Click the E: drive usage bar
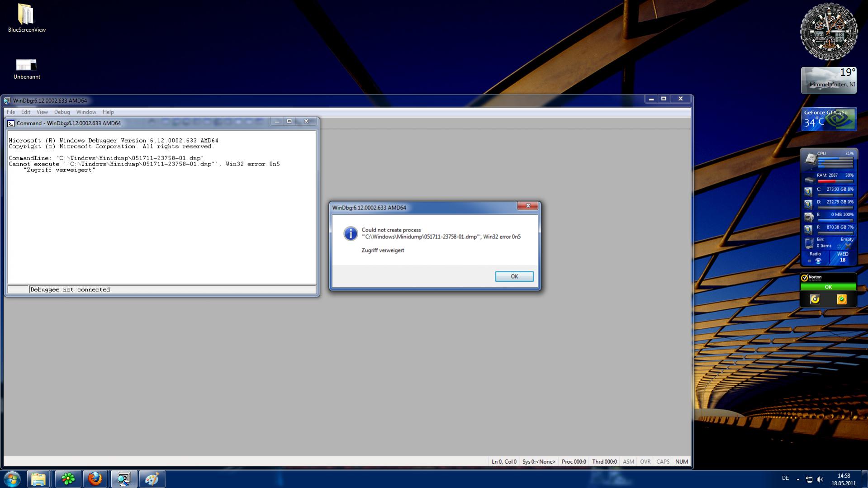The height and width of the screenshot is (488, 868). tap(835, 221)
